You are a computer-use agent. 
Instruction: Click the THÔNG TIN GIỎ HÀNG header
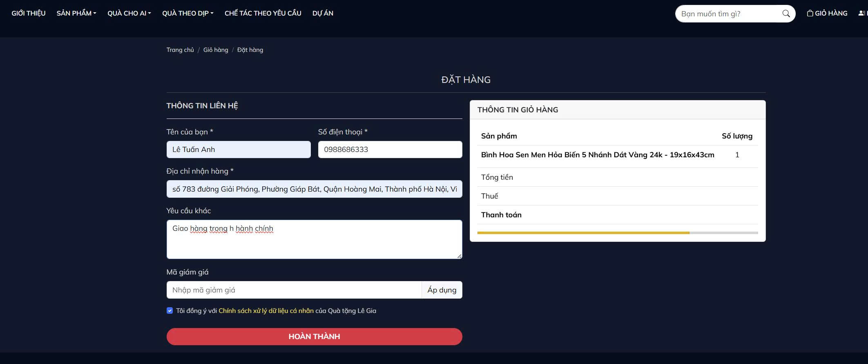(x=518, y=109)
